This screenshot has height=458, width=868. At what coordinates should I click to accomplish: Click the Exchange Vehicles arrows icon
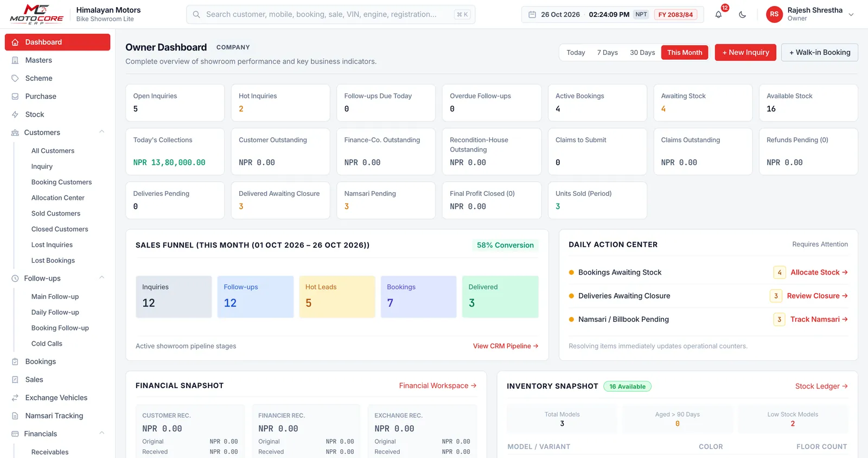point(15,398)
